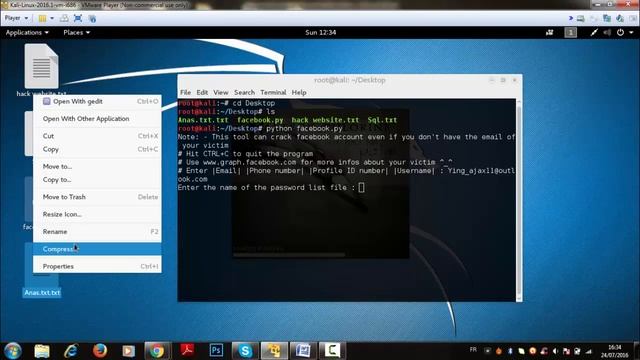Click the VMware network adapter device icon
The width and height of the screenshot is (640, 360).
[x=607, y=18]
